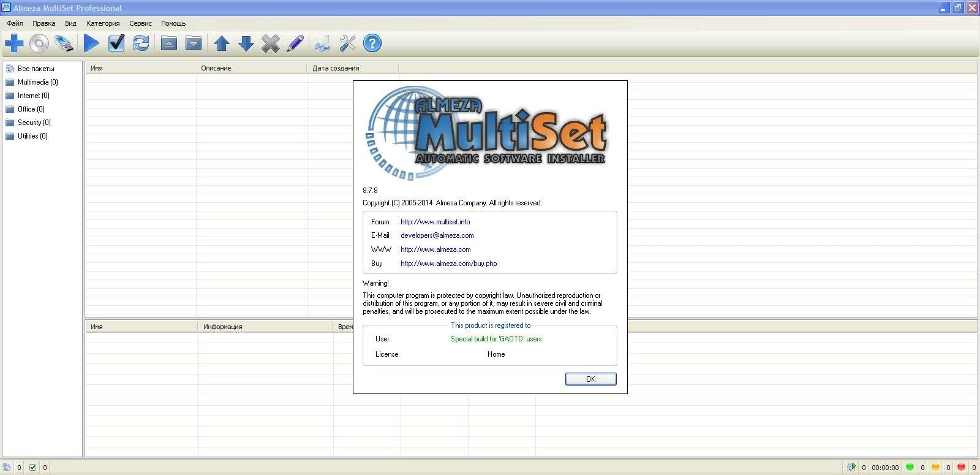Click the lower pane Имя column header
Screen dimensions: 980x475
(x=141, y=327)
